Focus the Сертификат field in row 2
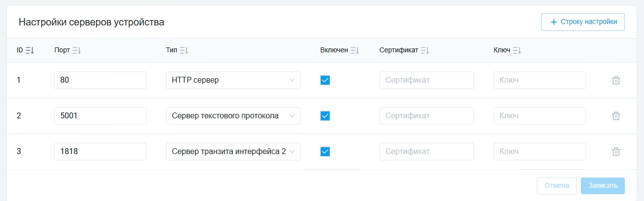Image resolution: width=644 pixels, height=201 pixels. pos(426,116)
